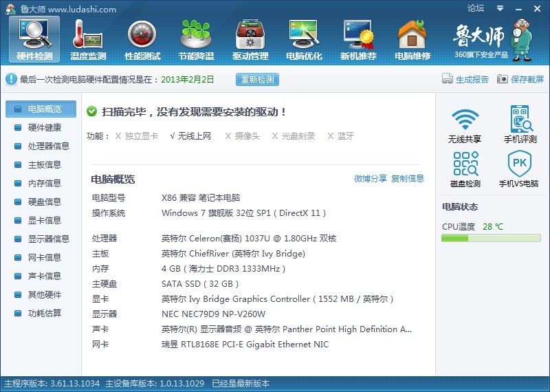Click status bar 主设备库版本 1.0.13.1029
Screen dimensions: 550x392
[x=155, y=384]
